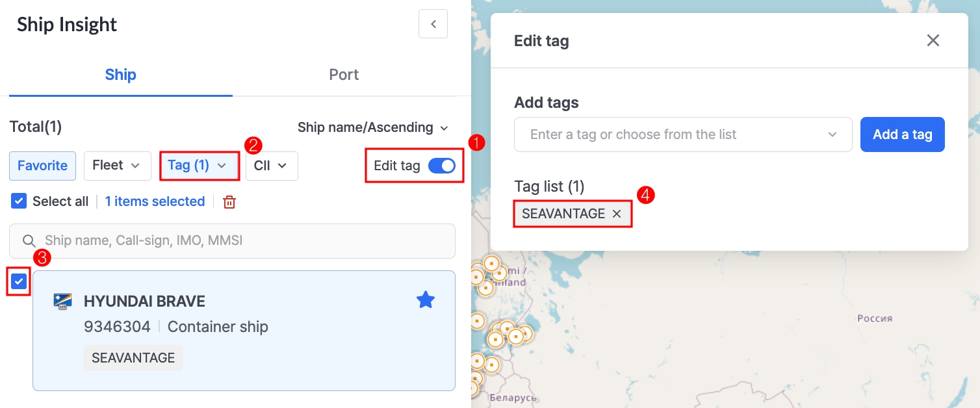
Task: Turn off the Edit tag switch
Action: click(442, 166)
